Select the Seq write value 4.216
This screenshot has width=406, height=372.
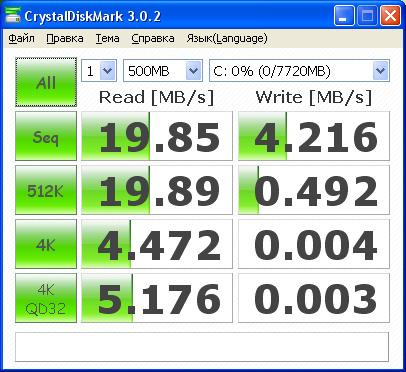pyautogui.click(x=314, y=136)
